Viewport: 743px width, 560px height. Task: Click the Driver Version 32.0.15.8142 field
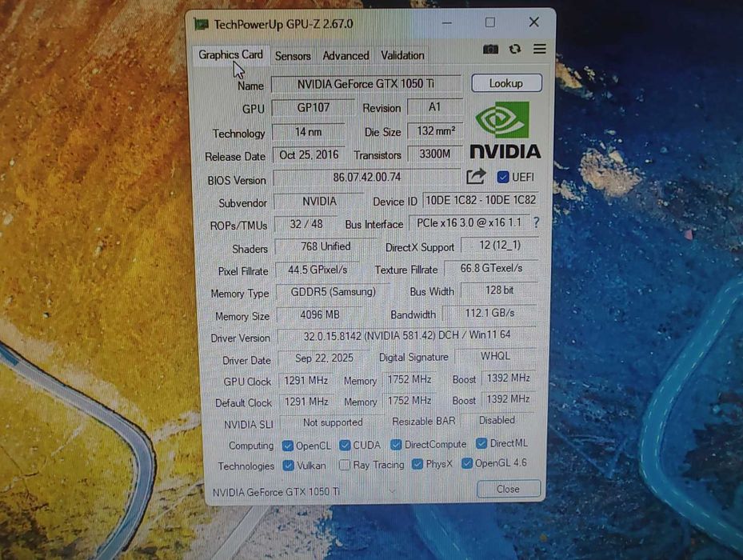coord(407,336)
